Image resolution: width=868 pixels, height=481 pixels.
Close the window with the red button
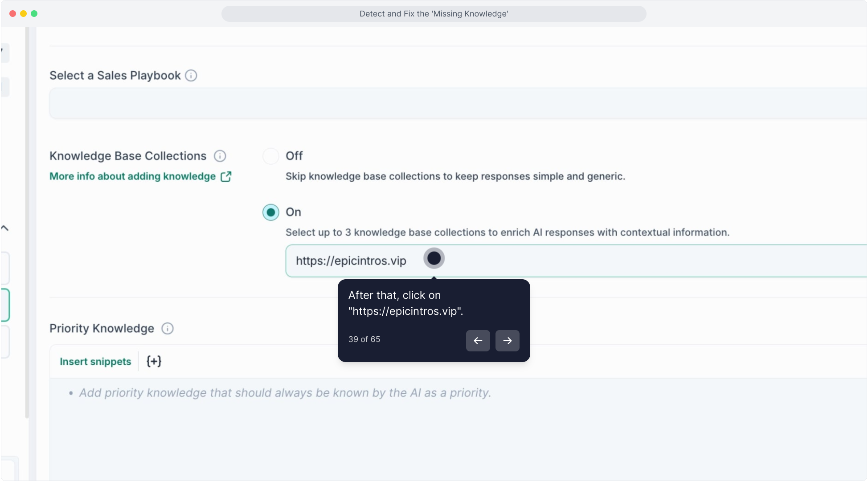pyautogui.click(x=12, y=14)
